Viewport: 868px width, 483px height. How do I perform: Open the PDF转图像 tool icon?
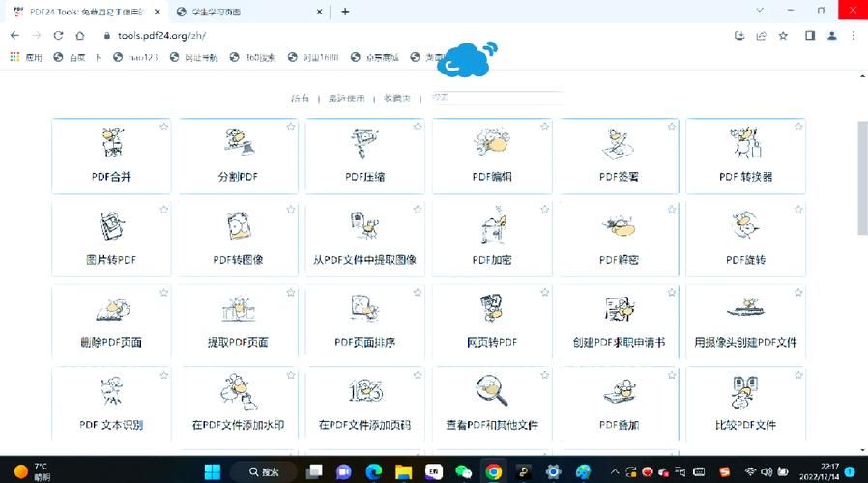(239, 225)
